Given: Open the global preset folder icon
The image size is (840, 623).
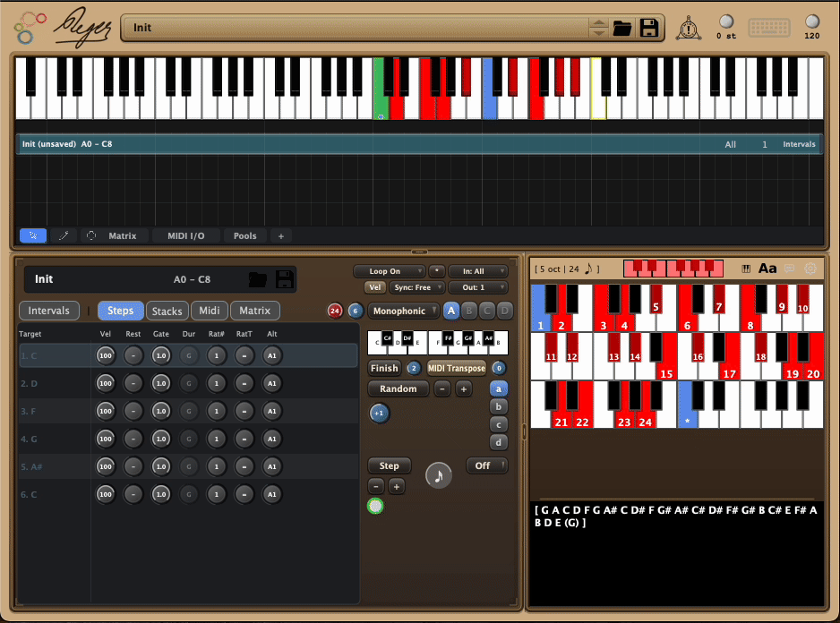Looking at the screenshot, I should point(622,28).
